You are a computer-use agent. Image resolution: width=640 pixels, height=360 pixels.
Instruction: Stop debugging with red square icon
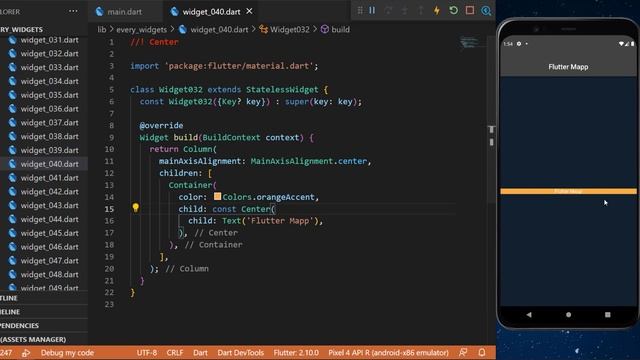[470, 11]
